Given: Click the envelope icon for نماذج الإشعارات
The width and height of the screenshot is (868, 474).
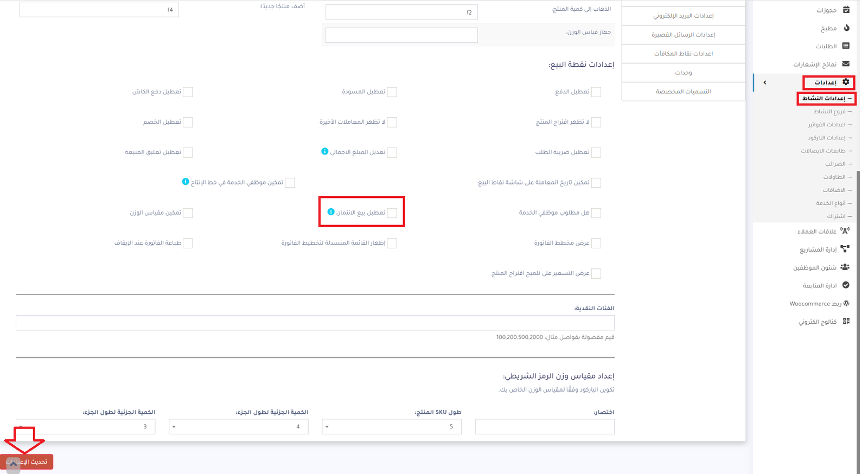Looking at the screenshot, I should [x=846, y=64].
